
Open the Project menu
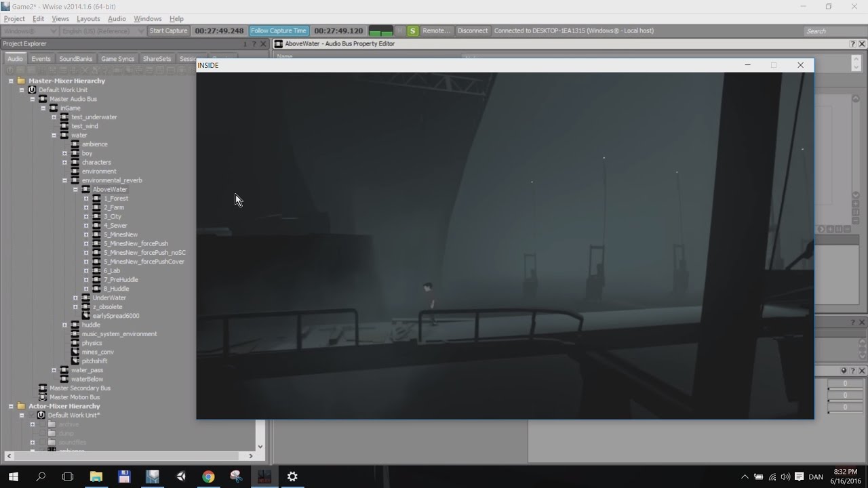coord(14,19)
